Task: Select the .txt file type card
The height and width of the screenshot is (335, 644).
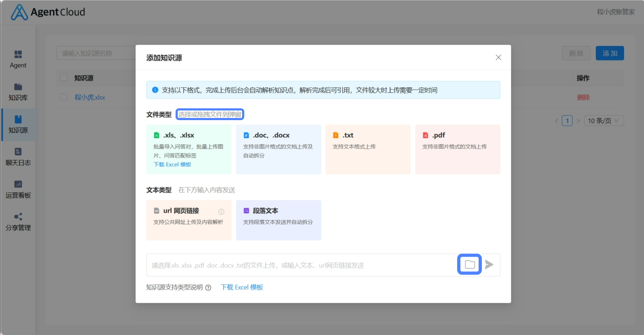Action: click(x=368, y=149)
